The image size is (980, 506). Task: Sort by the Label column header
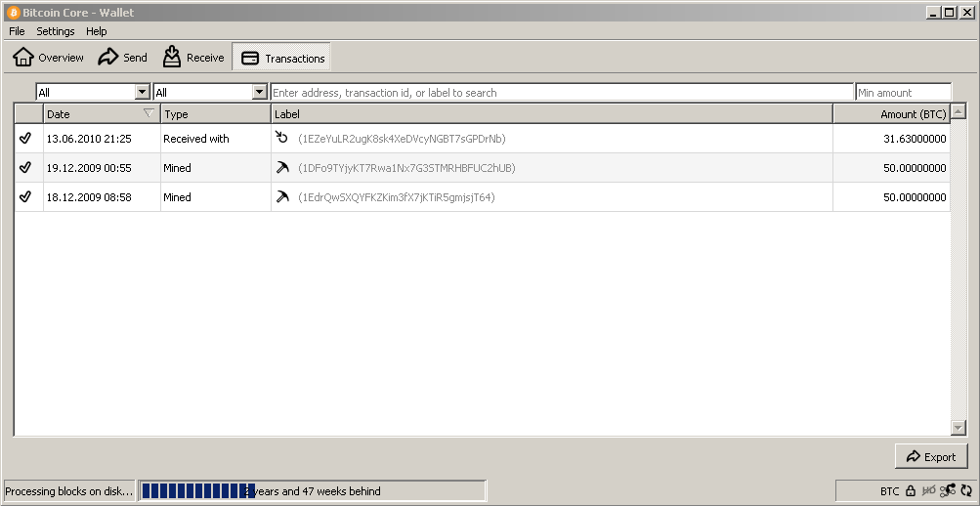[552, 114]
